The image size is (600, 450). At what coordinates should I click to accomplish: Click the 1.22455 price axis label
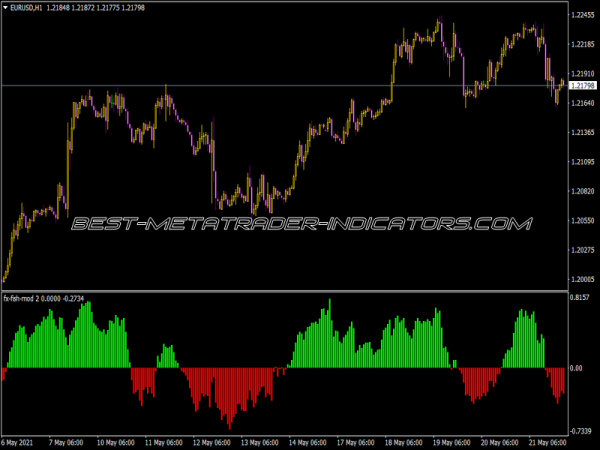(x=582, y=15)
